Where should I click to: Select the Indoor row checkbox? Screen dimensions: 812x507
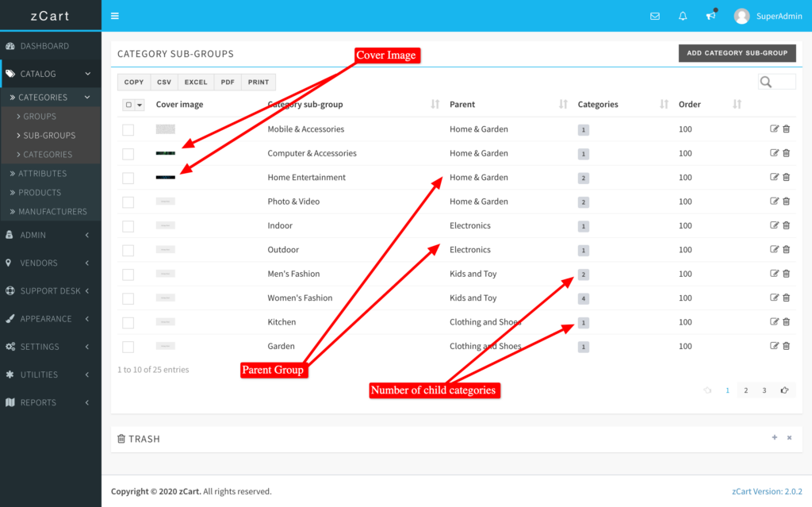point(128,226)
